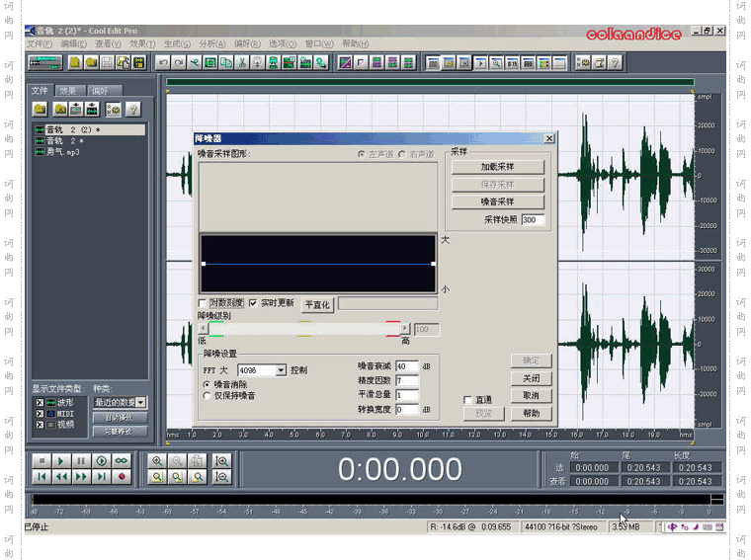Toggle the 实时更新 checkbox
The width and height of the screenshot is (751, 560).
(253, 303)
